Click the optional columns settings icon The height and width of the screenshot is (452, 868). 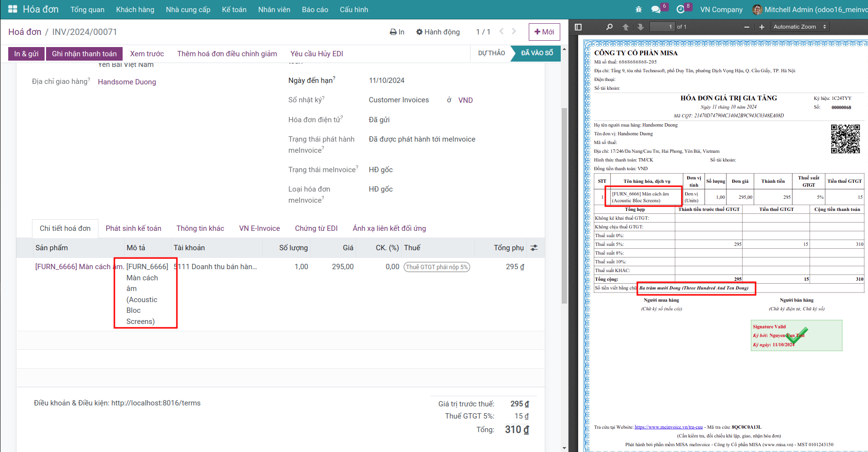pyautogui.click(x=534, y=248)
